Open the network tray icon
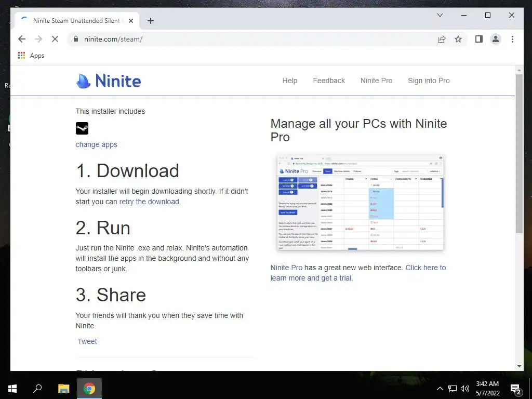 (x=453, y=389)
